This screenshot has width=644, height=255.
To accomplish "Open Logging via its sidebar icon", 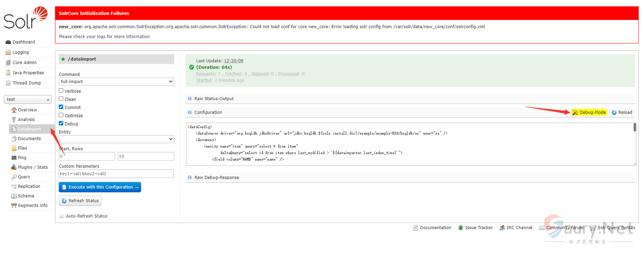I will (x=8, y=52).
